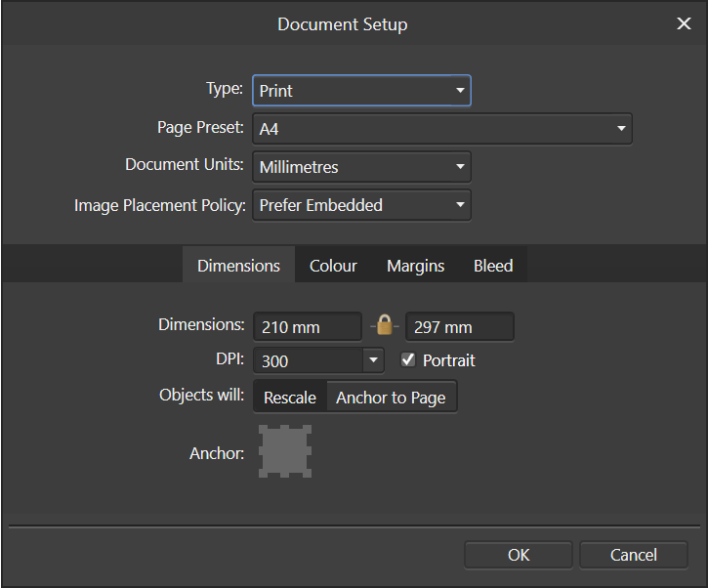Select the top-left anchor point
Viewport: 708px width, 588px height.
[x=263, y=429]
